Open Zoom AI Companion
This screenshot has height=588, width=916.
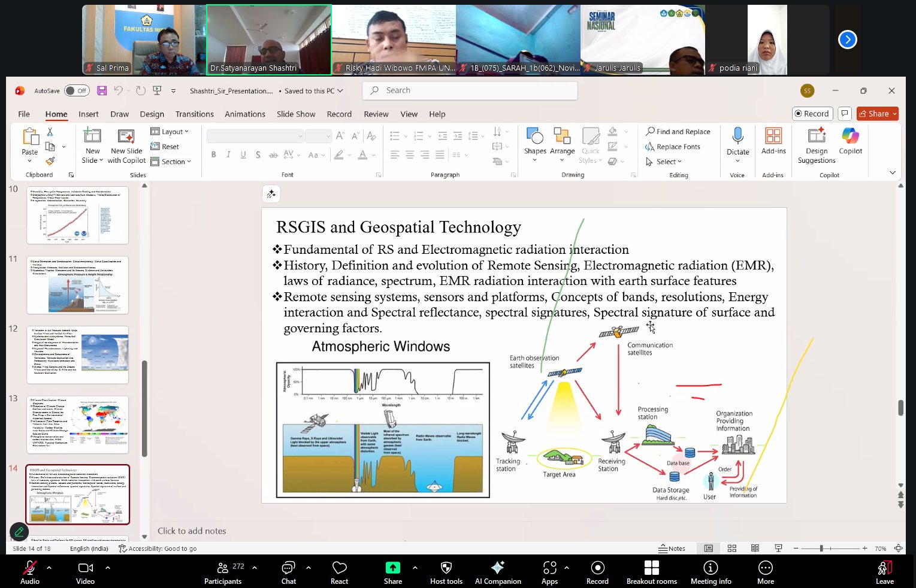[x=497, y=572]
